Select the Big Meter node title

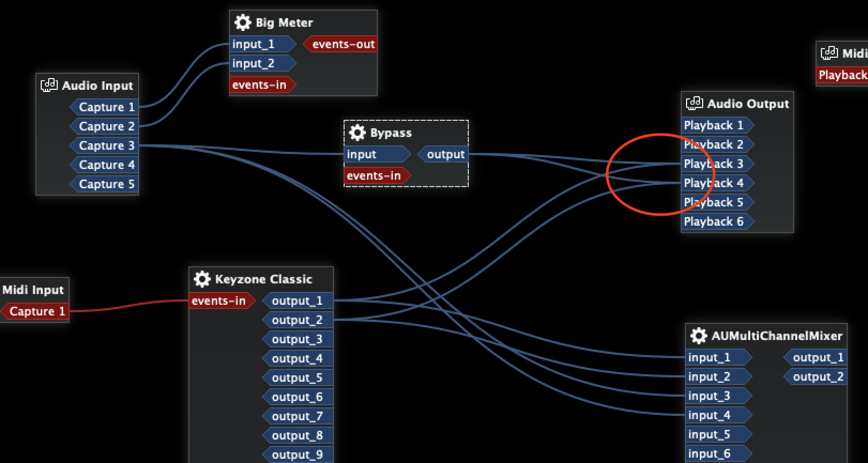pyautogui.click(x=284, y=22)
